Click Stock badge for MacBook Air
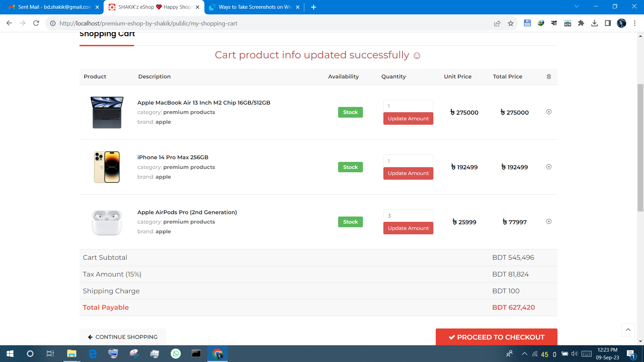 tap(350, 112)
